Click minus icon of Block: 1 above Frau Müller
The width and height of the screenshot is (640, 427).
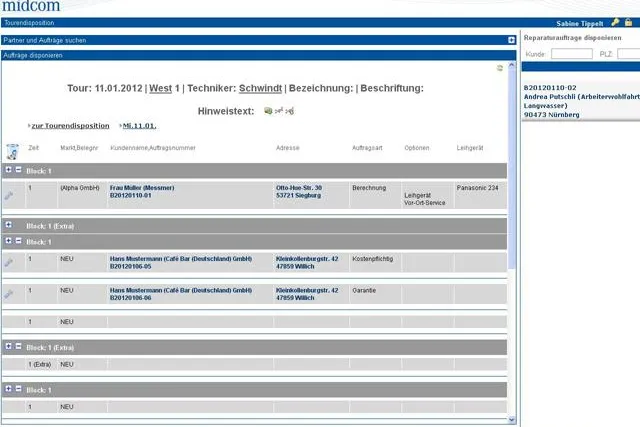(18, 169)
